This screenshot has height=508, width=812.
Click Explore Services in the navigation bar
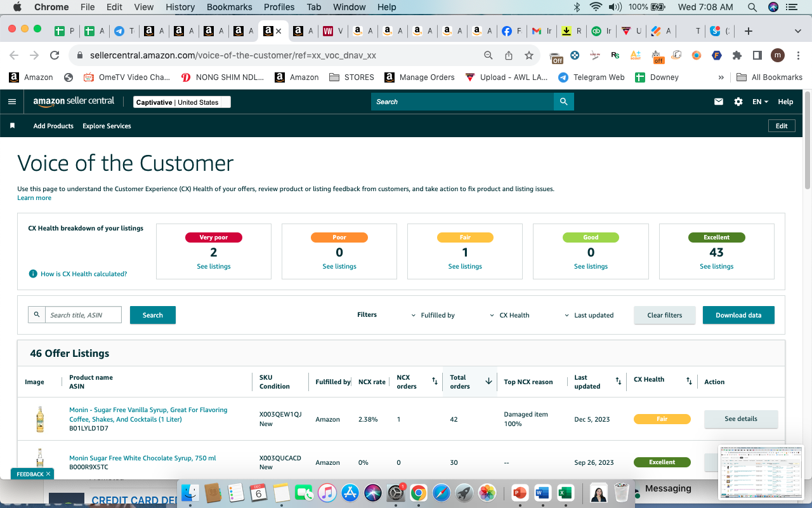[x=107, y=126]
